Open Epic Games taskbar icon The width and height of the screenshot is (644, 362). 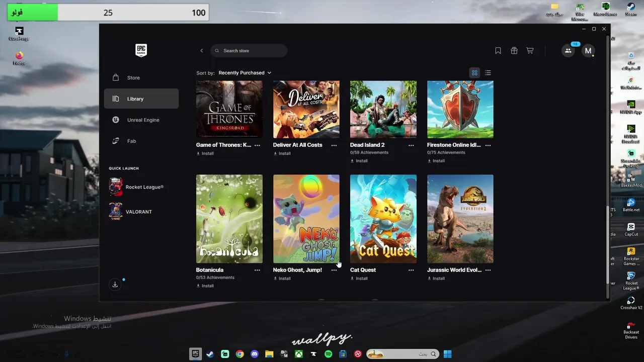pos(196,354)
